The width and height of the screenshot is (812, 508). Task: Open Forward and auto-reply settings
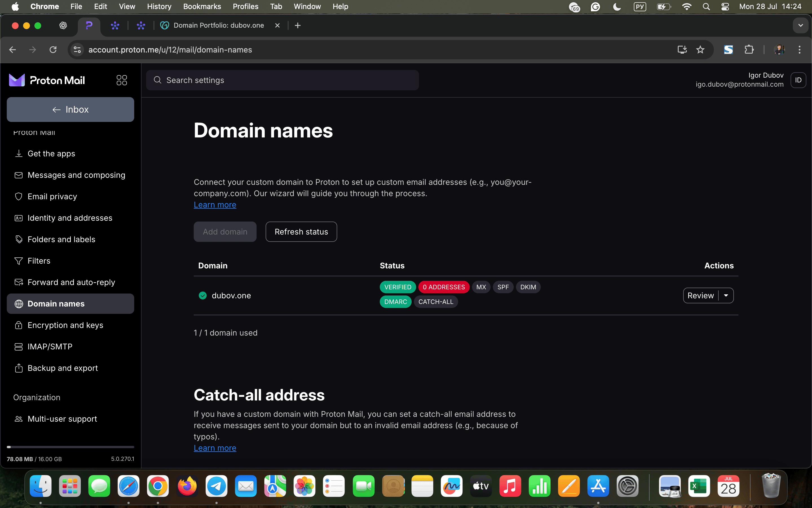point(70,282)
